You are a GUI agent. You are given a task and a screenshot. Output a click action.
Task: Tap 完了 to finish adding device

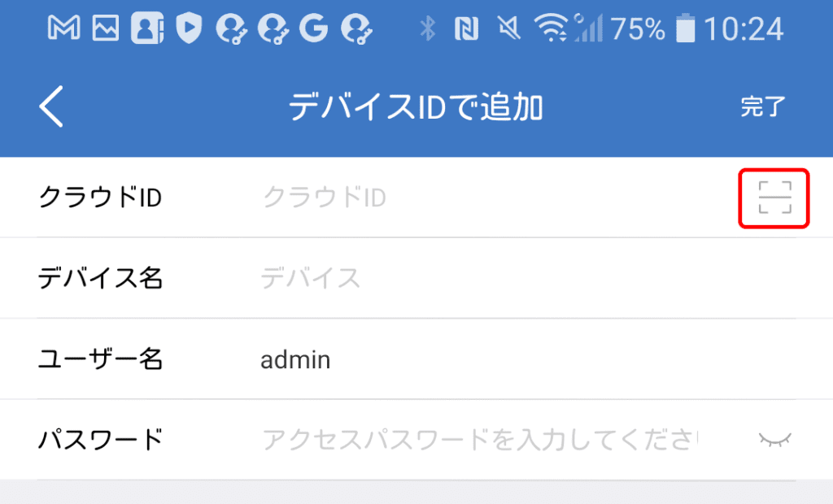pos(762,107)
